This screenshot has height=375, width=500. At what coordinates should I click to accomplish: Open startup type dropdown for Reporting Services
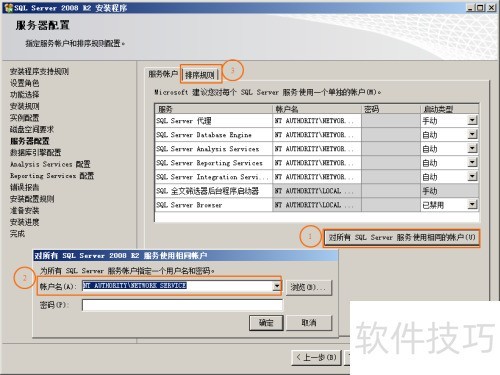472,162
